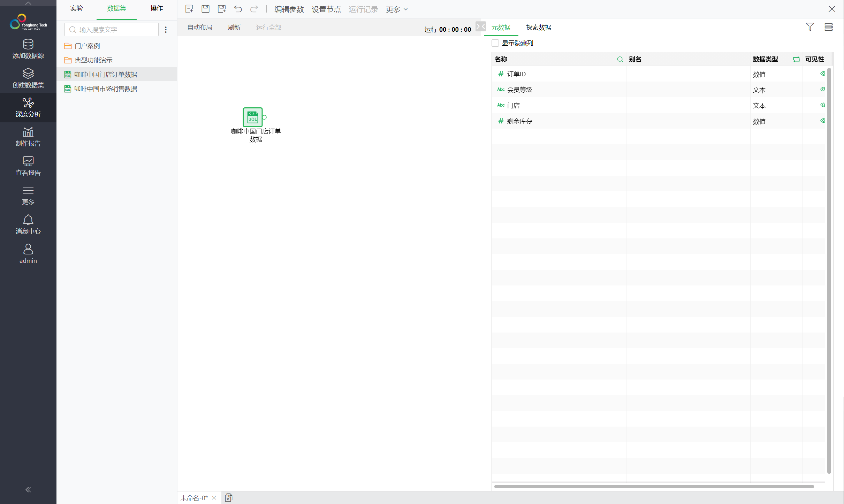Click the search icon in 名称 header
The width and height of the screenshot is (844, 504).
(x=620, y=59)
